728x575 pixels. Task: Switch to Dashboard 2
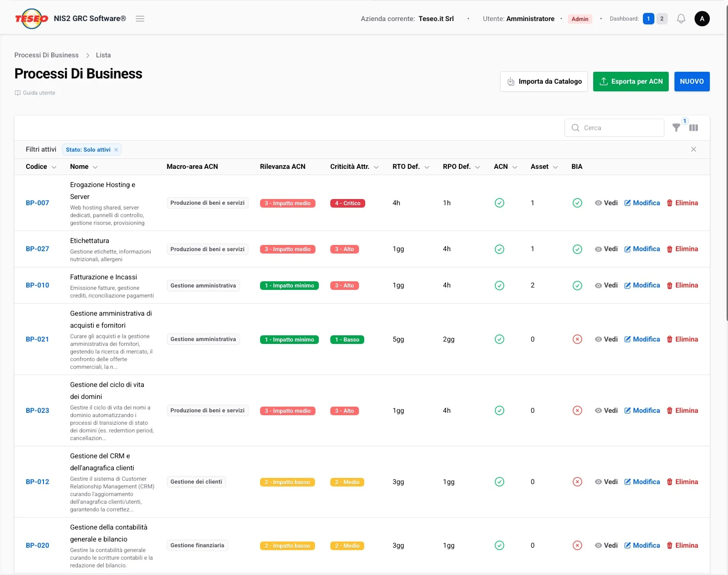[x=662, y=19]
